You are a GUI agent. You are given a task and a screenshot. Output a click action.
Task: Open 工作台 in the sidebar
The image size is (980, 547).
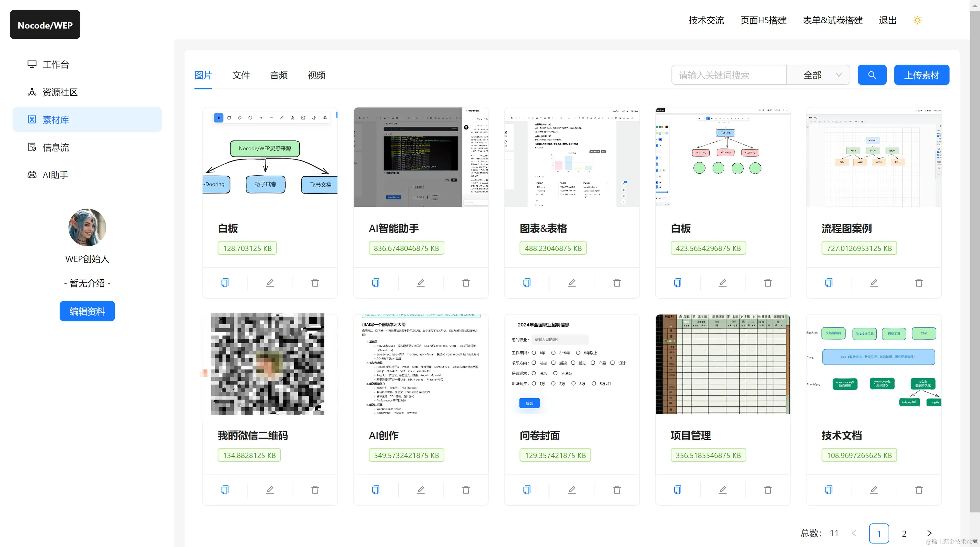point(87,64)
